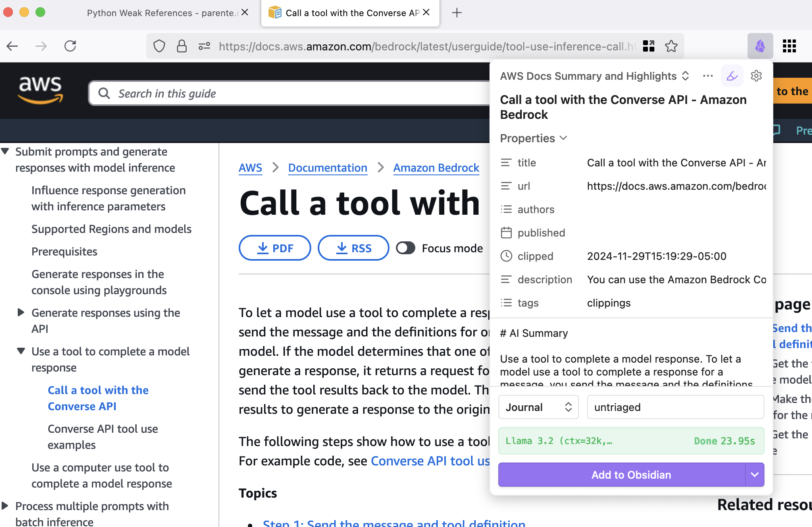Screen dimensions: 812x527
Task: Download the PDF version
Action: tap(275, 248)
